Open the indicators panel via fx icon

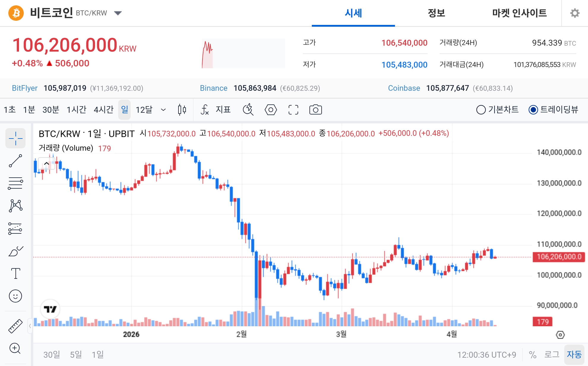click(205, 109)
